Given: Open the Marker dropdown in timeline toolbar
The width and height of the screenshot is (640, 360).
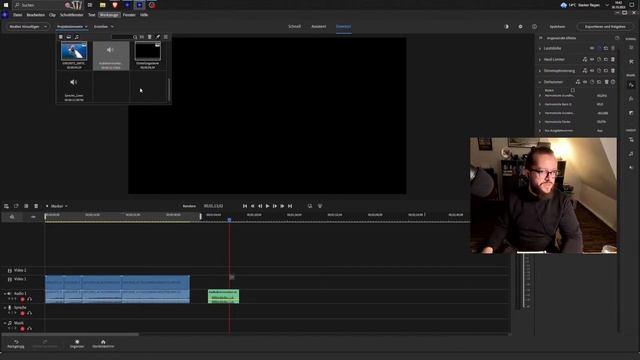Looking at the screenshot, I should pyautogui.click(x=57, y=206).
